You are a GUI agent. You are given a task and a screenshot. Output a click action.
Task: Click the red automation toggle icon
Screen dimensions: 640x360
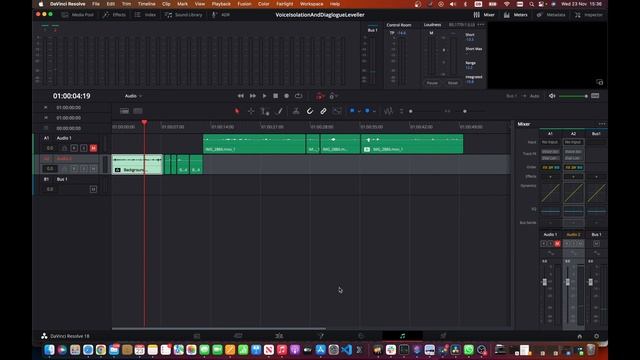click(320, 96)
